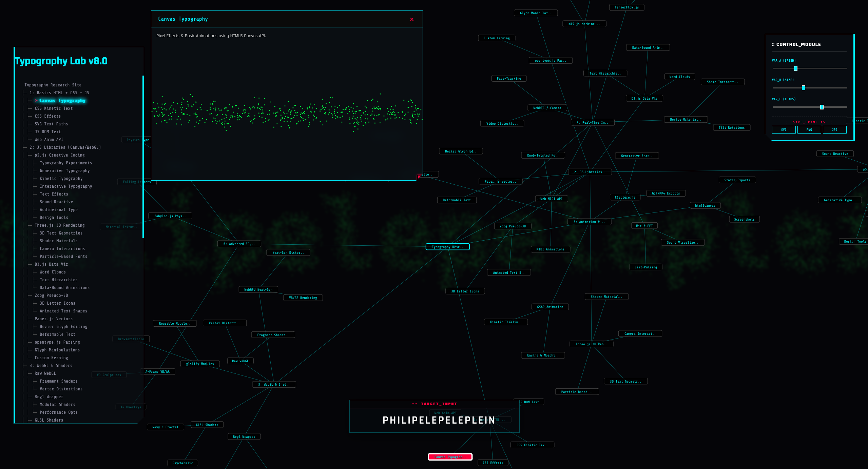Adjust the VAR_A speed slider

(x=795, y=68)
